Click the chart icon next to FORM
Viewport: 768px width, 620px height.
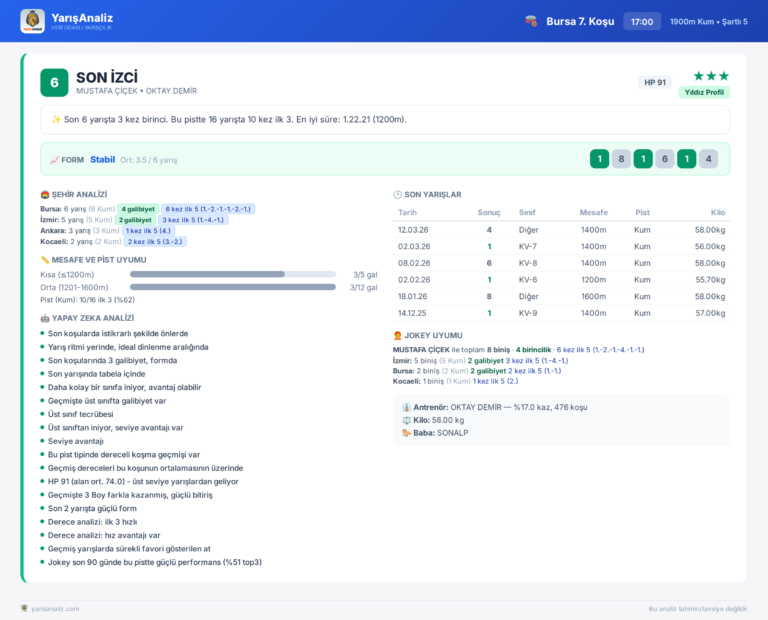click(54, 160)
